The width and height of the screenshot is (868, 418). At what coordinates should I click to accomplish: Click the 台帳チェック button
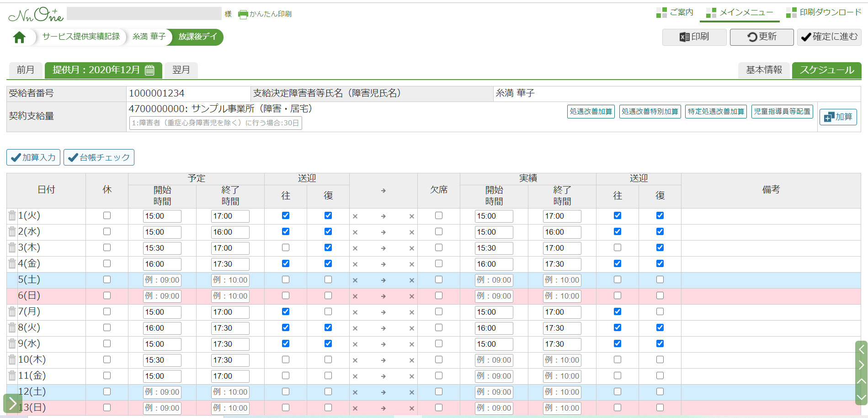coord(99,157)
